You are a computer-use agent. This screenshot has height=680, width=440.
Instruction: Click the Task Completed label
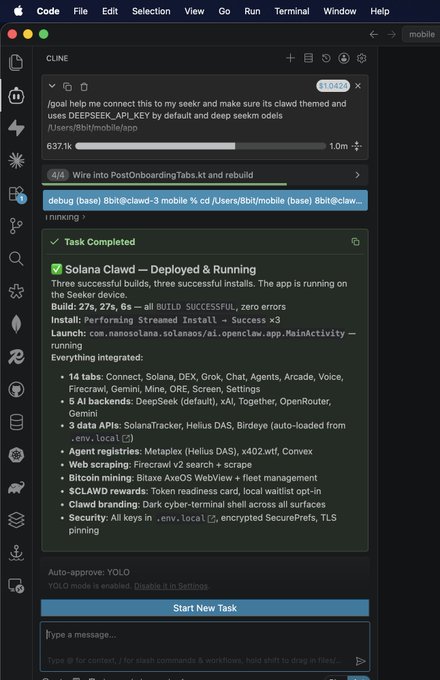coord(100,242)
